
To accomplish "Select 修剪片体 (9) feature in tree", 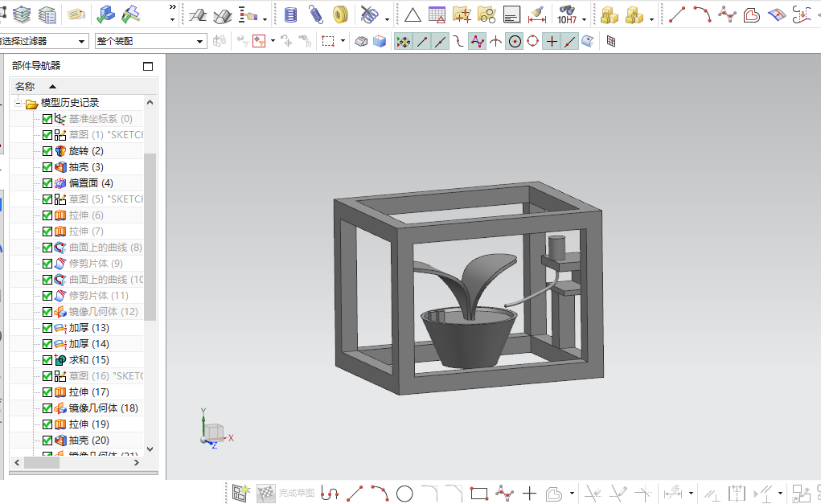I will (96, 264).
